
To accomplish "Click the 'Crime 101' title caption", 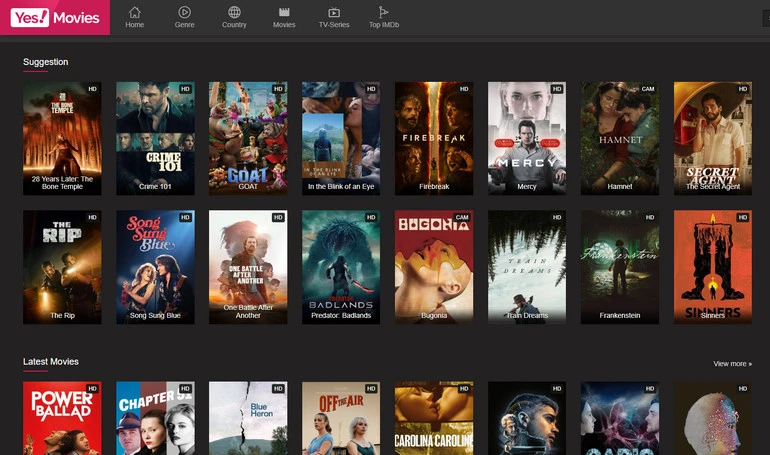I will point(155,187).
